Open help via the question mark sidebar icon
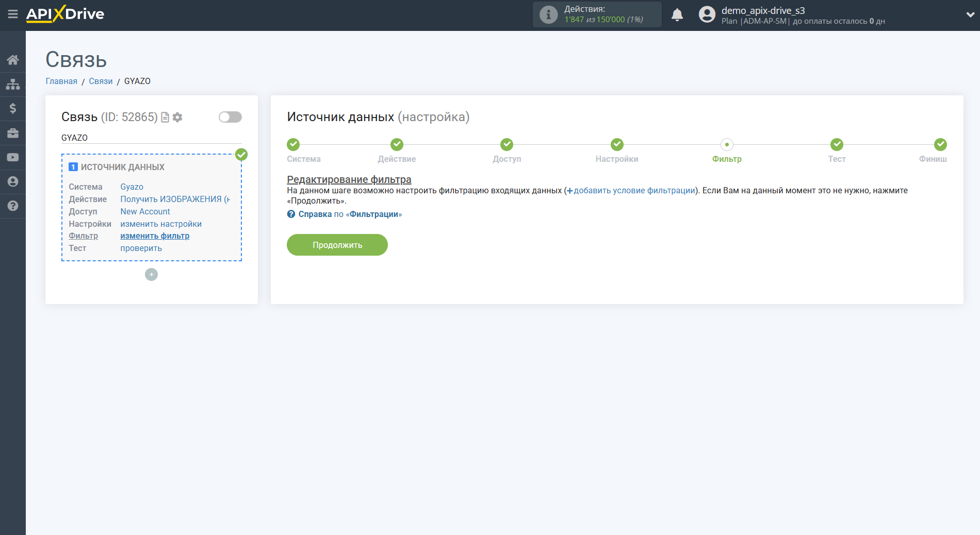The height and width of the screenshot is (535, 980). (13, 206)
